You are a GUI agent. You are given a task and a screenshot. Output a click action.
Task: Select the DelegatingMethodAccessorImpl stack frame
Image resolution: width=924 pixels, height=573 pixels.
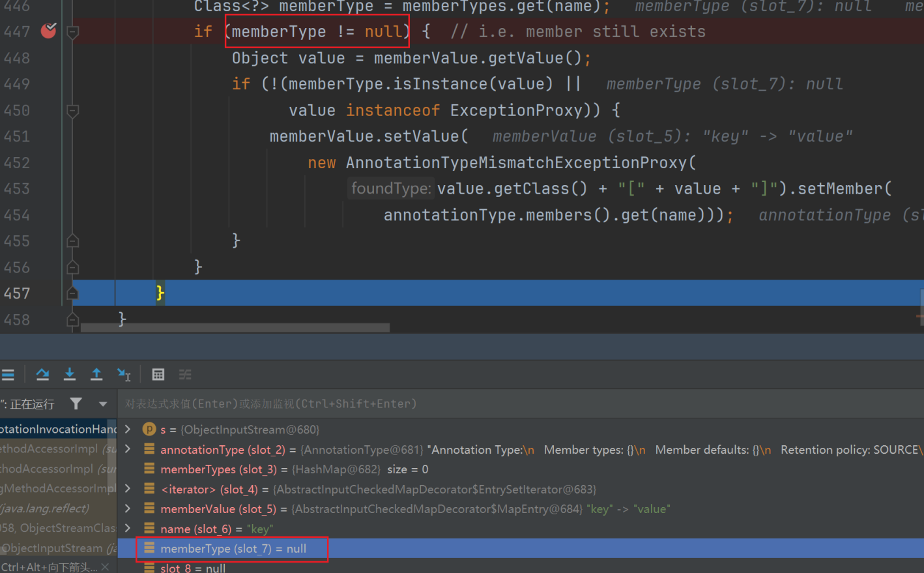(x=58, y=488)
